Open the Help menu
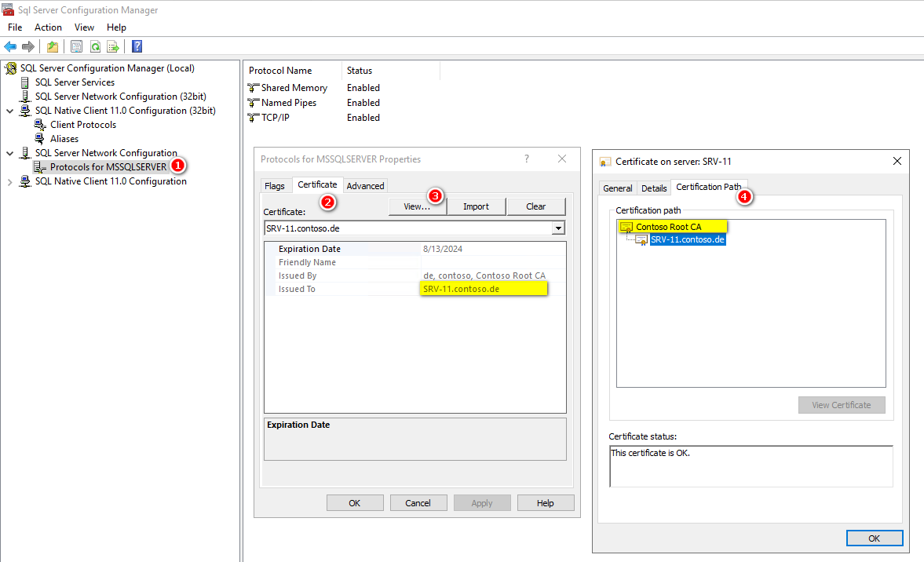924x562 pixels. 116,27
